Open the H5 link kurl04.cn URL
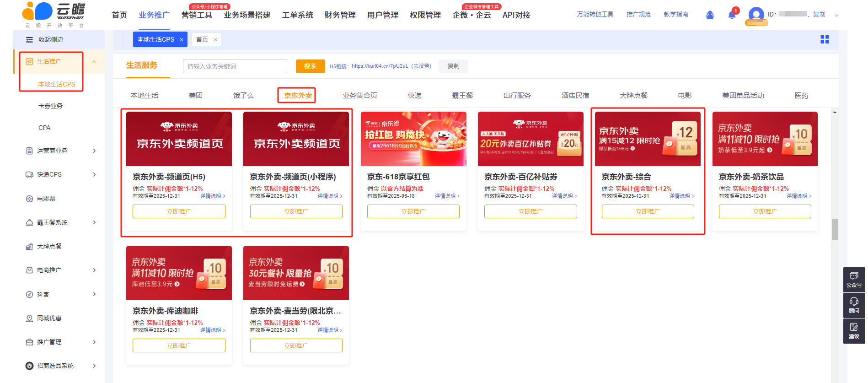This screenshot has width=868, height=383. tap(380, 66)
